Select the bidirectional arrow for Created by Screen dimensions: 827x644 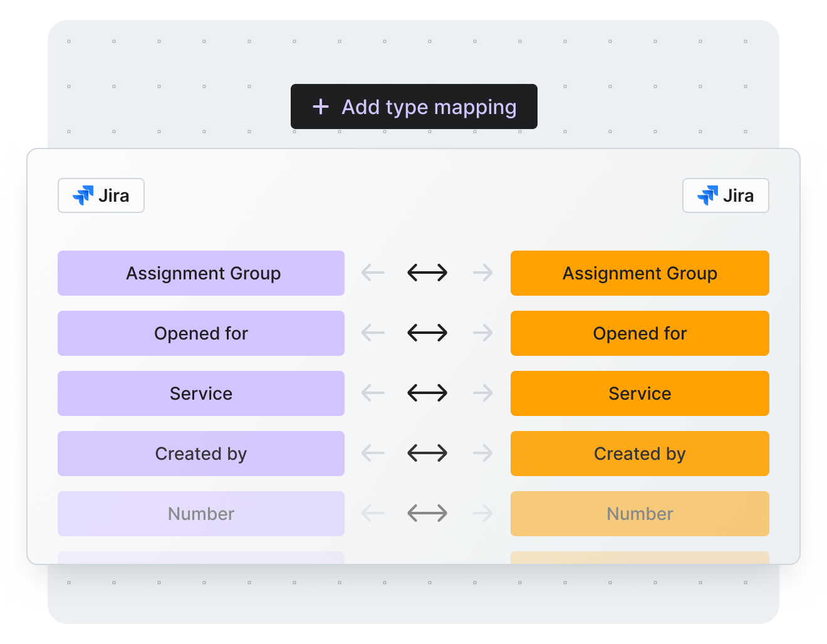click(x=427, y=454)
